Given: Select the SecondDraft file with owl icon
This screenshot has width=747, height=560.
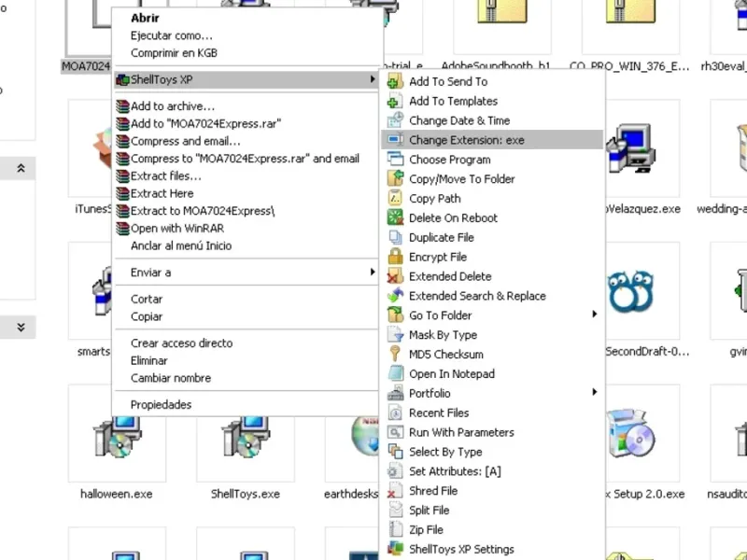Looking at the screenshot, I should 630,292.
